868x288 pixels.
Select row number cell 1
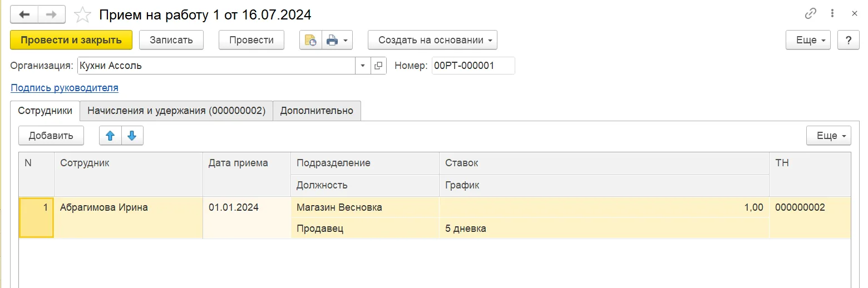37,218
